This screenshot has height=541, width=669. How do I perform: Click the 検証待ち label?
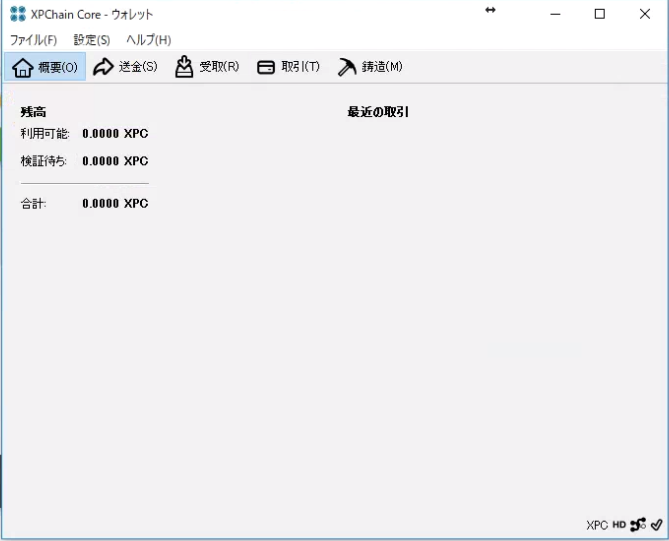pyautogui.click(x=44, y=161)
